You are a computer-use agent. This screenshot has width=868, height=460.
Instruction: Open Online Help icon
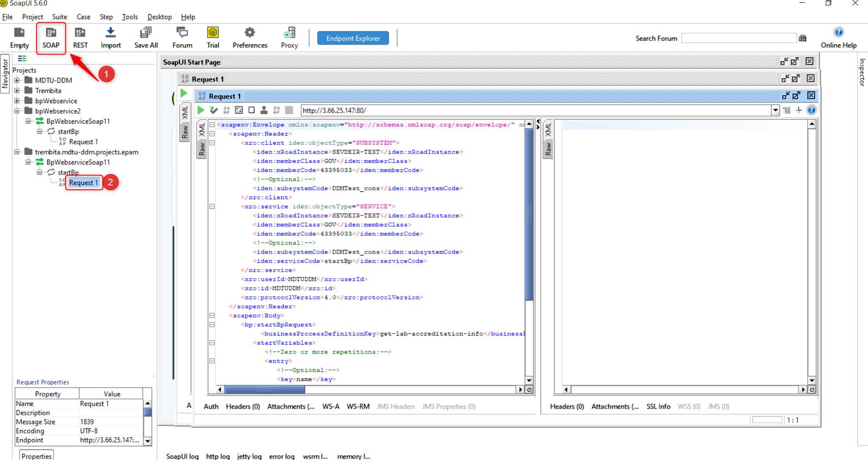click(x=838, y=37)
